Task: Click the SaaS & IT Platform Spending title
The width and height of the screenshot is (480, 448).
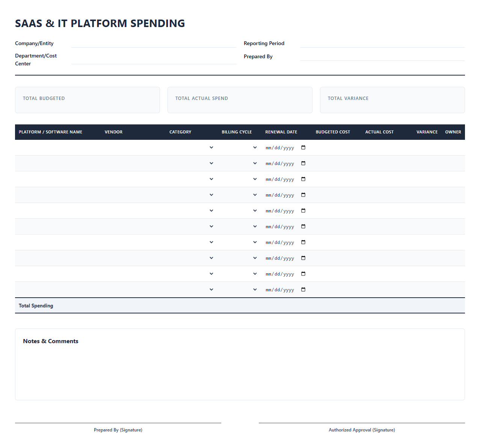Action: (x=100, y=23)
